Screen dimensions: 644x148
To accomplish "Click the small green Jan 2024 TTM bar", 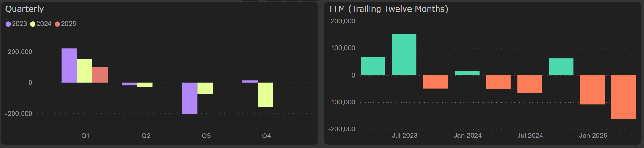I will pyautogui.click(x=467, y=73).
